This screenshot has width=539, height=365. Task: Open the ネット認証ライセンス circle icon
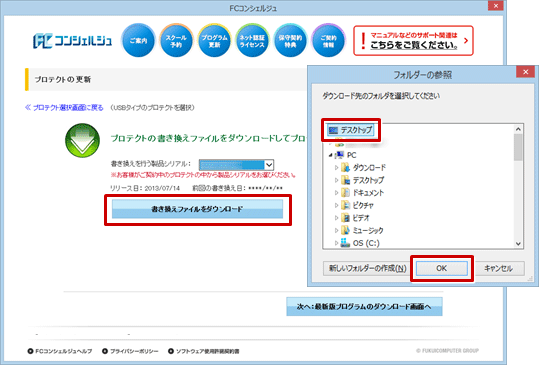click(252, 41)
